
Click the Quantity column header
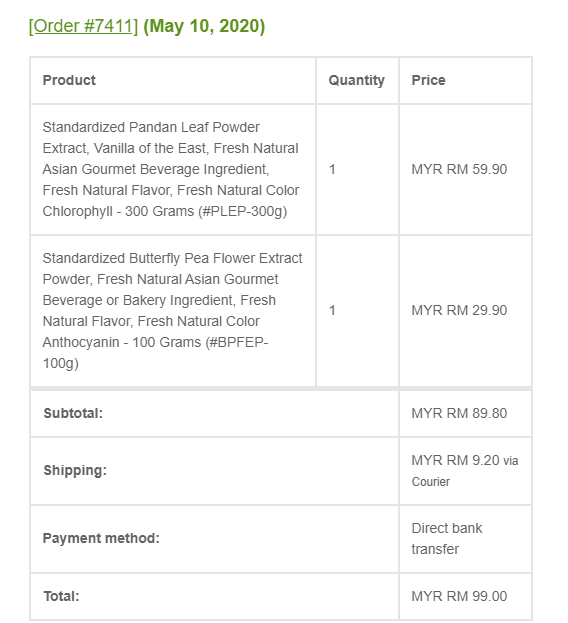click(x=356, y=80)
